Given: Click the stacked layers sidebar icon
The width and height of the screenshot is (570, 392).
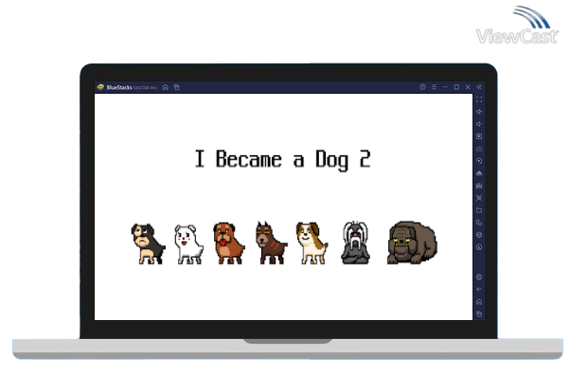Looking at the screenshot, I should click(x=479, y=235).
